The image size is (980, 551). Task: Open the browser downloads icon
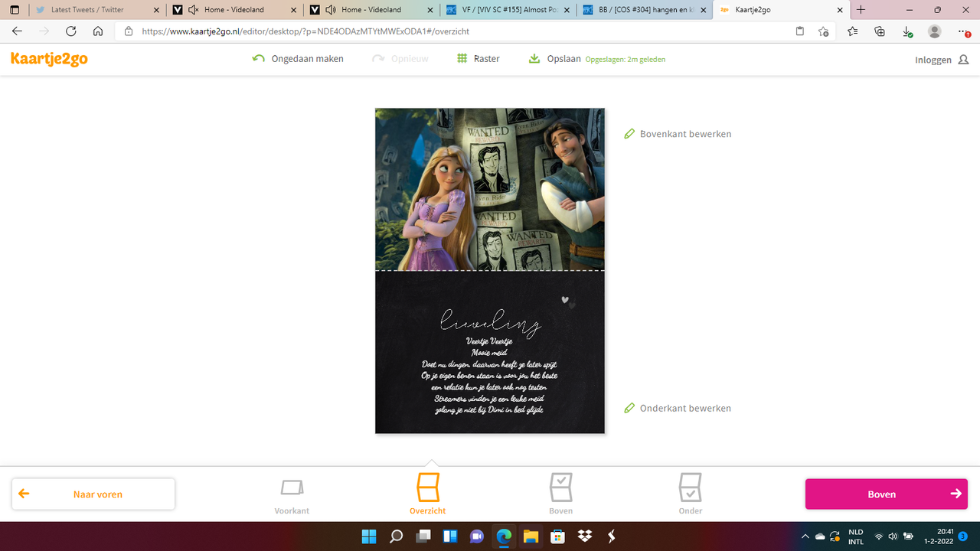click(907, 31)
